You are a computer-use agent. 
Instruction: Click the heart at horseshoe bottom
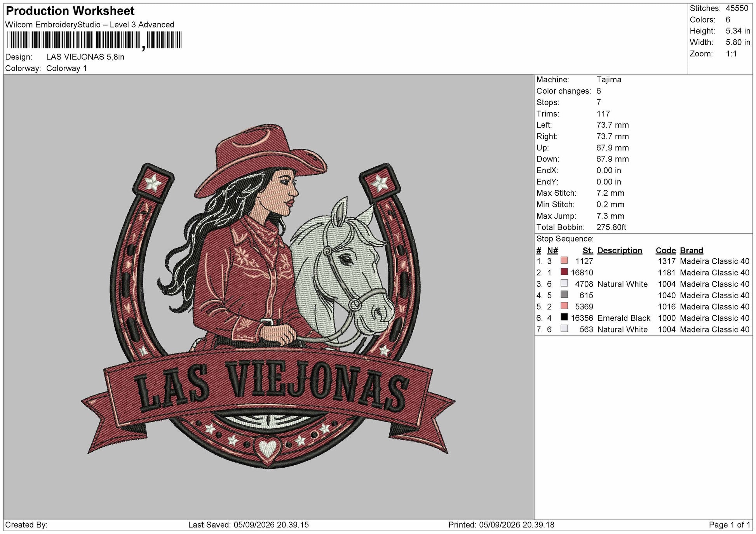[x=267, y=449]
